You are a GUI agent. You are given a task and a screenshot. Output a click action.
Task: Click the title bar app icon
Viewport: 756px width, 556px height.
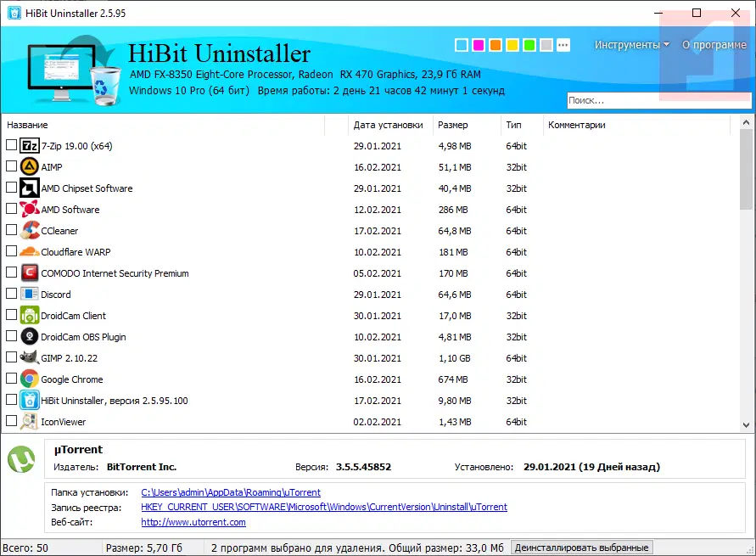(x=14, y=13)
